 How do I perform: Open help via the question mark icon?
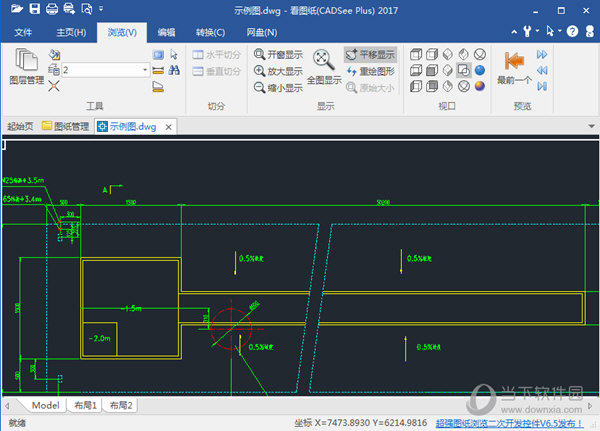pyautogui.click(x=572, y=31)
